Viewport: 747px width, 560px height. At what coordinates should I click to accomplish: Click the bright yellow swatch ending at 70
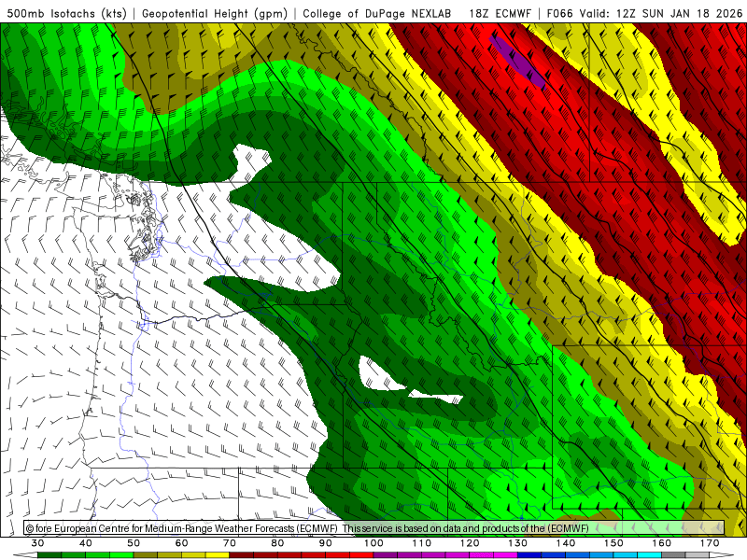click(x=218, y=555)
